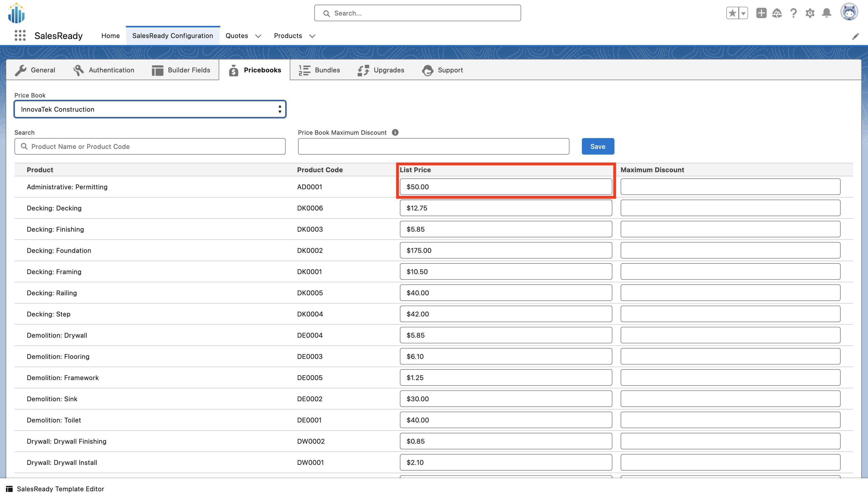
Task: Expand the Quotes menu chevron
Action: pyautogui.click(x=258, y=36)
